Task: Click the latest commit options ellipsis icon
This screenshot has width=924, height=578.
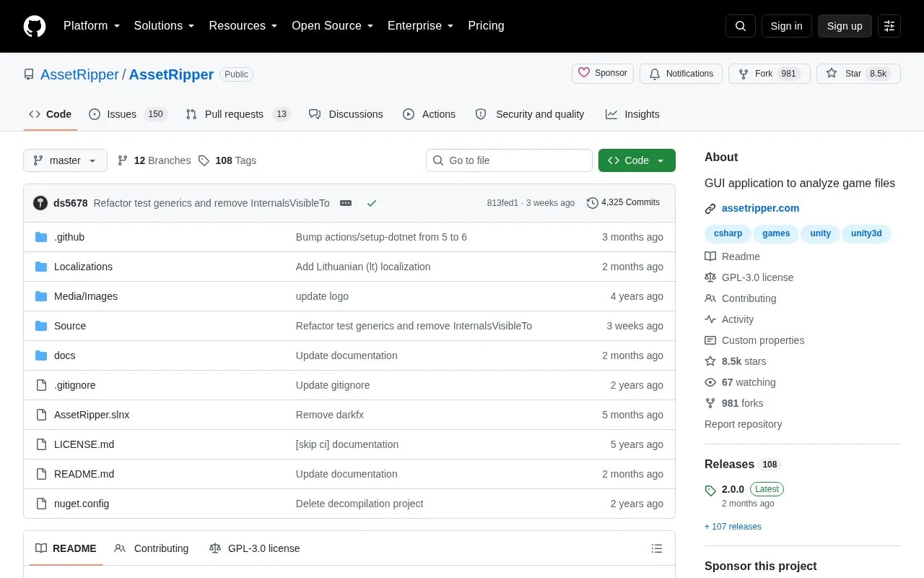Action: tap(346, 203)
